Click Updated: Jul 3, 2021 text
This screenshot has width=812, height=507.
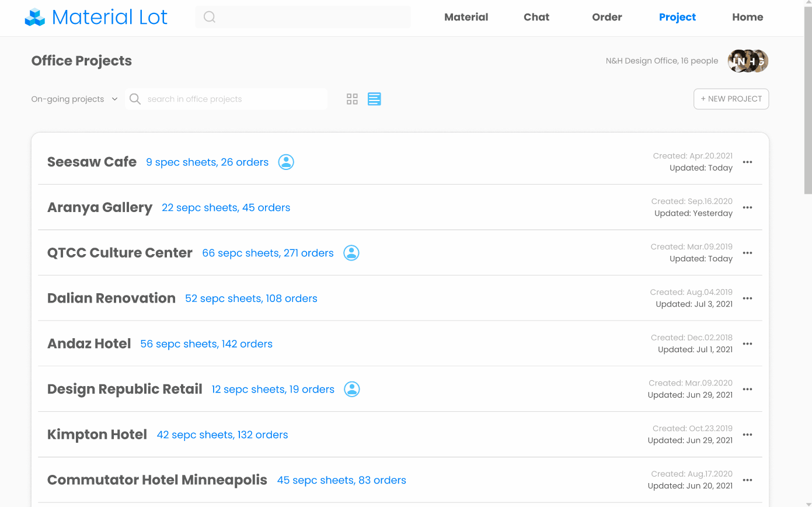[x=694, y=304]
